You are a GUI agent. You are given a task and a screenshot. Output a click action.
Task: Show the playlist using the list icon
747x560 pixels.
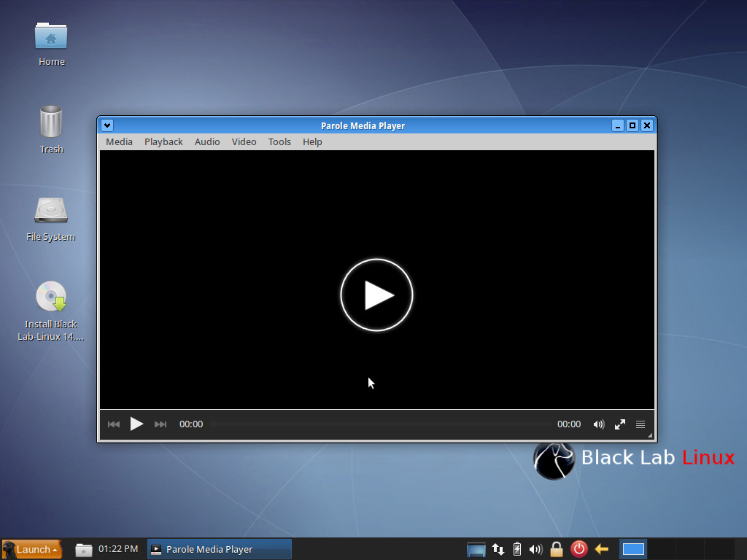[x=640, y=424]
